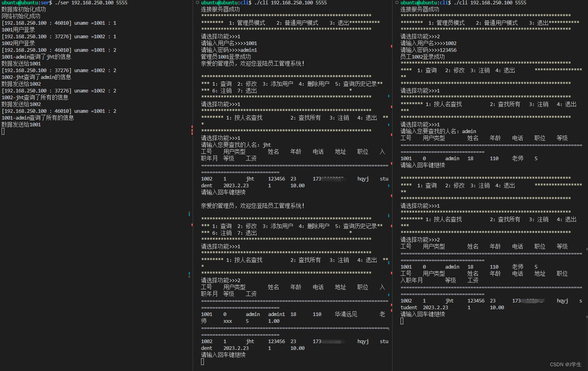Screen dimensions: 588x371
Task: Click the '1002用户登录' log line
Action: click(18, 43)
